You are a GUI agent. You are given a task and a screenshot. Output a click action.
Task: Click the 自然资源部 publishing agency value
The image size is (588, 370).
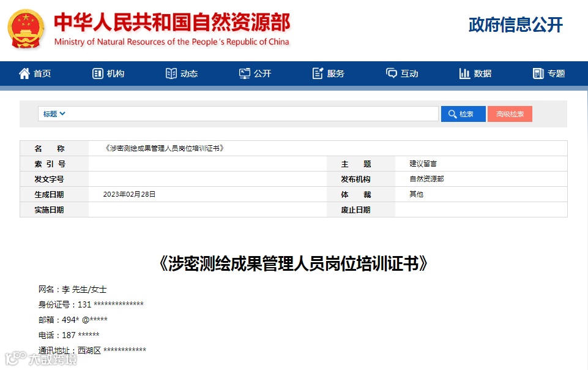pyautogui.click(x=426, y=179)
